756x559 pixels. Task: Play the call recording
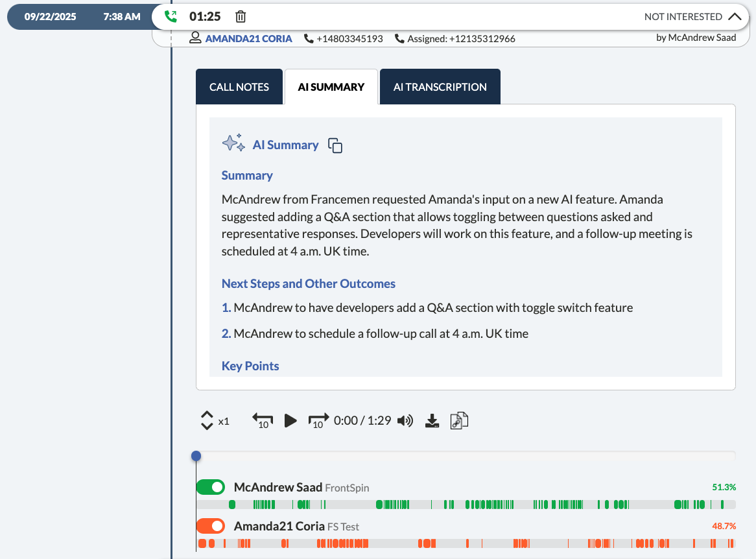pyautogui.click(x=290, y=421)
